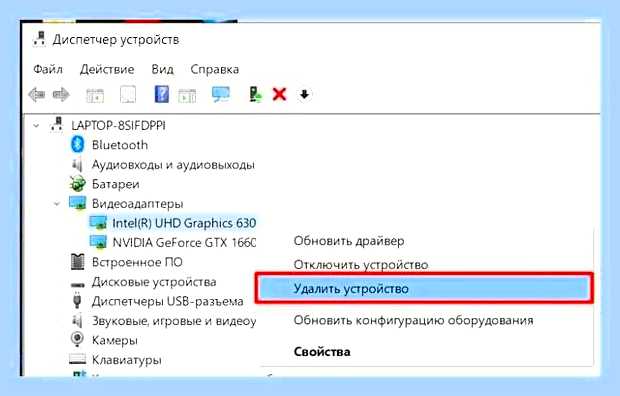Click the show/hide console tree toolbar icon
Viewport: 620px width, 396px height.
[x=95, y=95]
